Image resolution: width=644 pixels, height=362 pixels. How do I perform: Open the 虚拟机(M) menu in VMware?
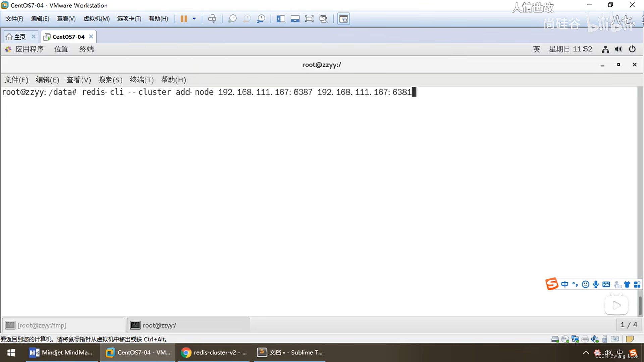[x=96, y=19]
